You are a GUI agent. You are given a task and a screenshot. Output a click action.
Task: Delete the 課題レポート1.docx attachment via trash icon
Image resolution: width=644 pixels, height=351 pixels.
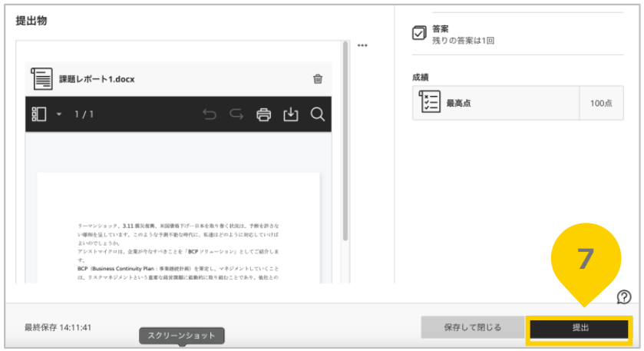[x=318, y=79]
